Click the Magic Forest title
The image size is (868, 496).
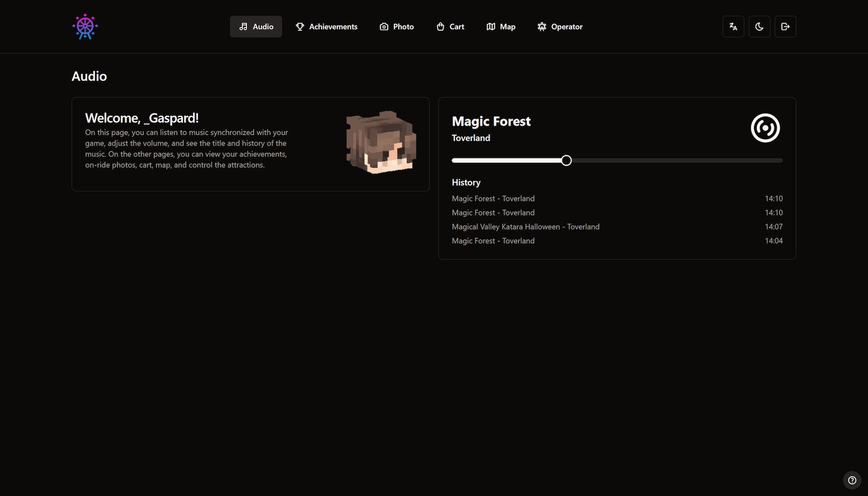(x=491, y=121)
